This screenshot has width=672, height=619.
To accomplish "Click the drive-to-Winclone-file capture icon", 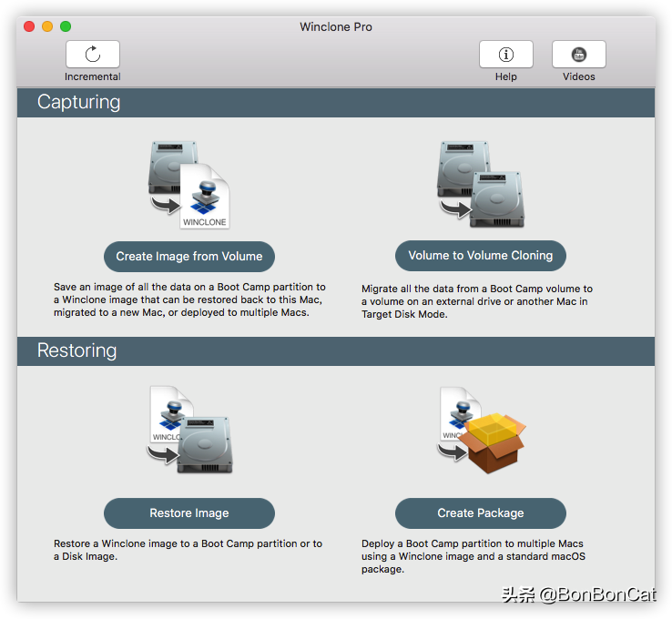I will (189, 185).
